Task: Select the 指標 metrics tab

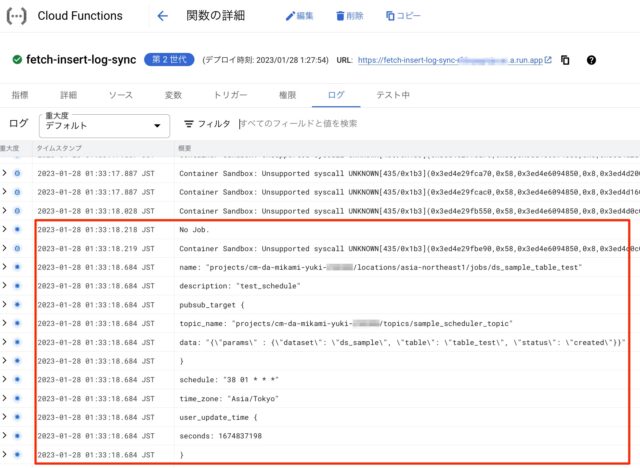Action: [20, 95]
